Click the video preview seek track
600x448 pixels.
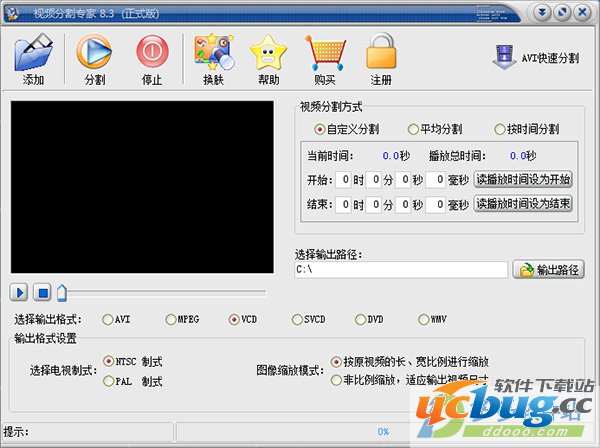pyautogui.click(x=166, y=293)
